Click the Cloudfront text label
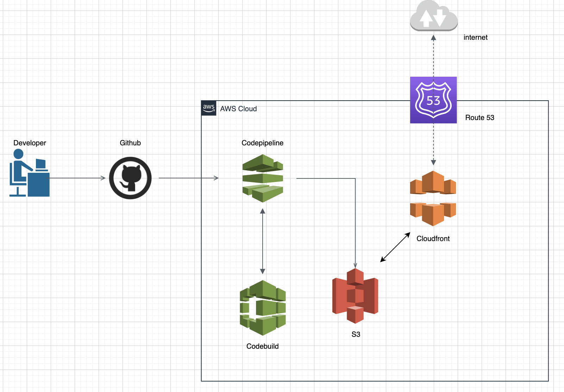The width and height of the screenshot is (564, 392). [x=433, y=239]
